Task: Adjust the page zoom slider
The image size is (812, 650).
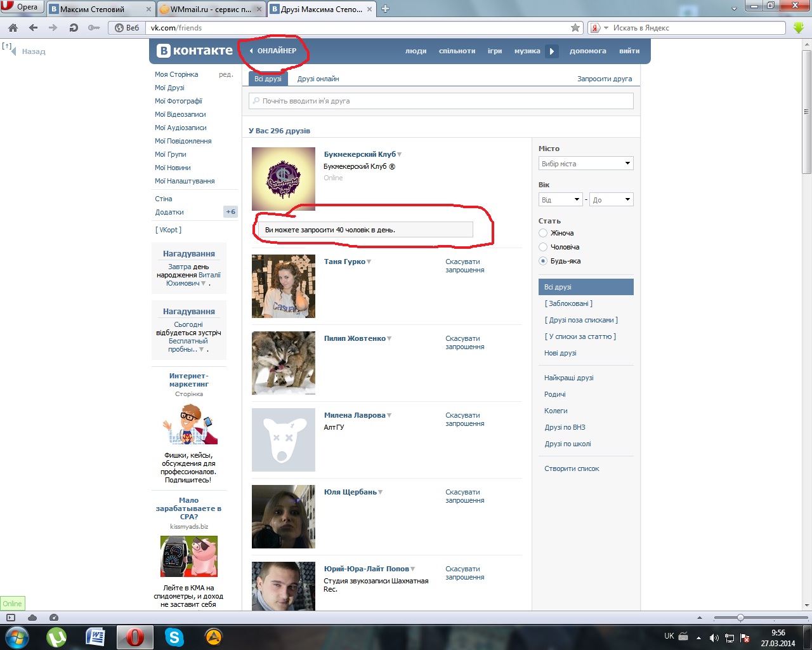Action: 740,618
